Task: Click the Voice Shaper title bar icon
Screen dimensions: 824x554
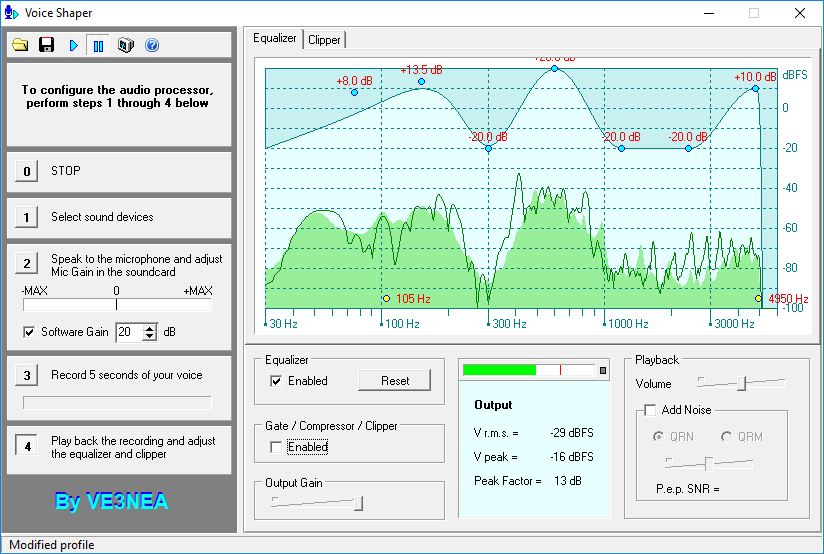Action: [x=11, y=13]
